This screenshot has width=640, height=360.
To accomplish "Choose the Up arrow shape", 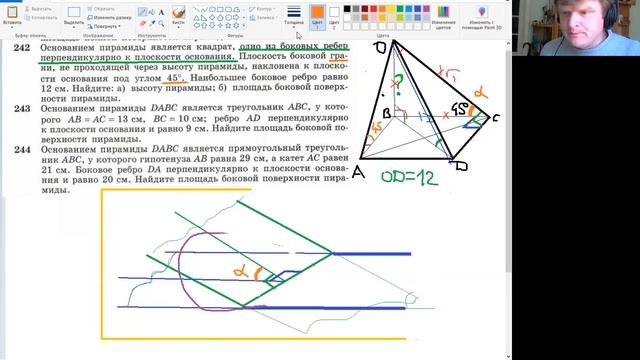I will tap(204, 25).
